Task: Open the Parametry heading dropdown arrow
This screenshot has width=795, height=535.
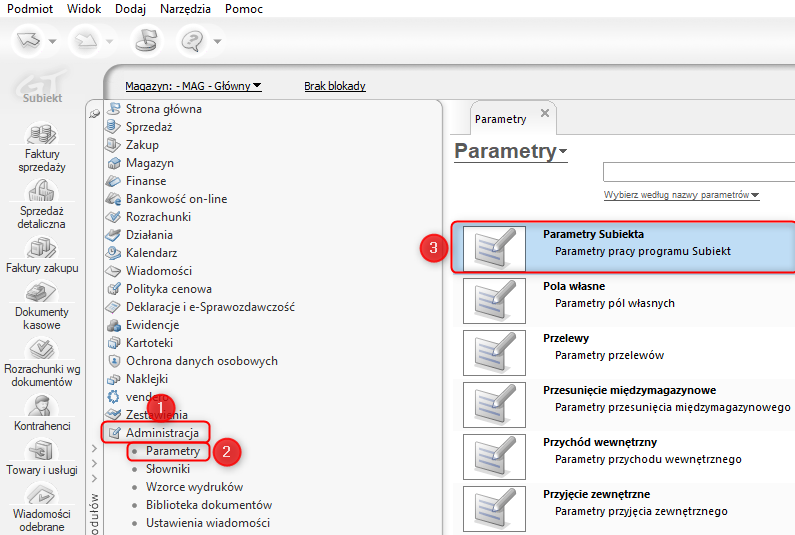Action: [x=563, y=151]
